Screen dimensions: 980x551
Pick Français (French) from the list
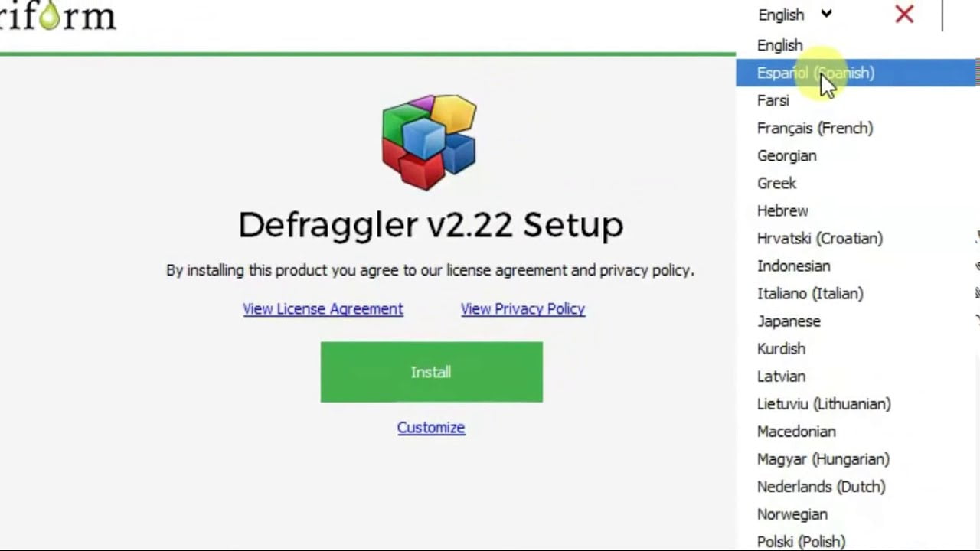tap(857, 128)
